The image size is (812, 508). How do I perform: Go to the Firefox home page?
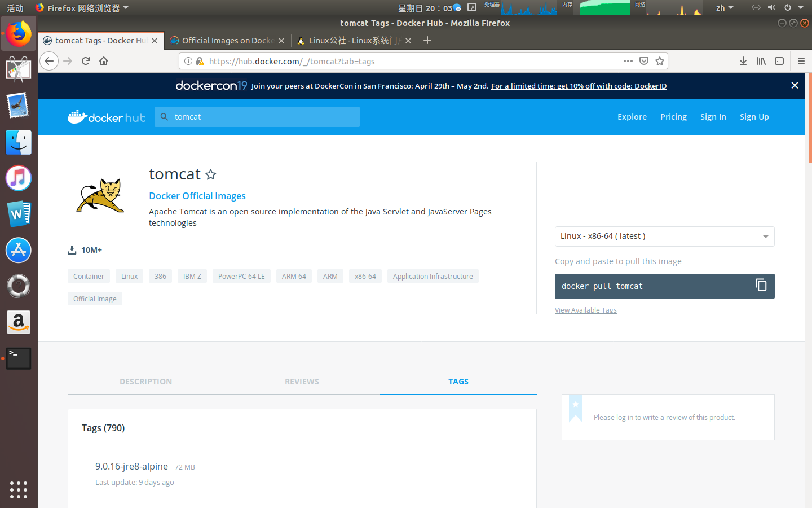[x=104, y=61]
